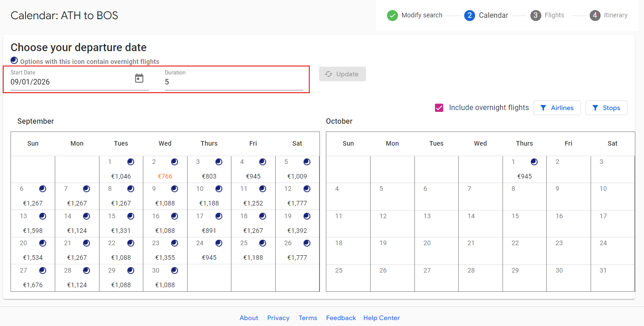Select the €1,124 fare on September 28
Screen dimensions: 644x326
[x=77, y=285]
